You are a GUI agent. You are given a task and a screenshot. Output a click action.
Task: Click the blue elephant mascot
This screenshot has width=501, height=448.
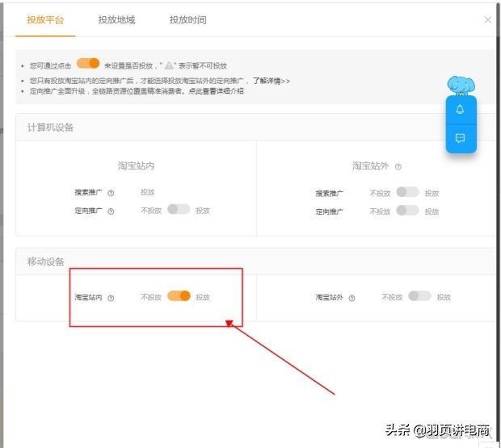461,86
